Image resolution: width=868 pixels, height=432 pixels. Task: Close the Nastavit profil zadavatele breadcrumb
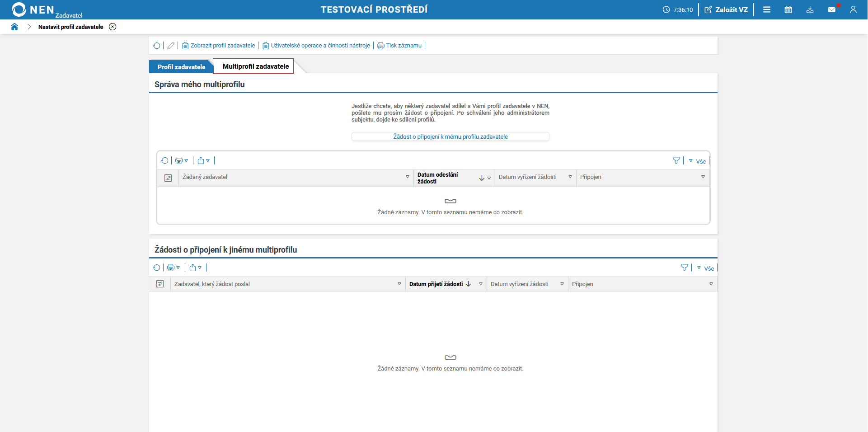pyautogui.click(x=113, y=27)
